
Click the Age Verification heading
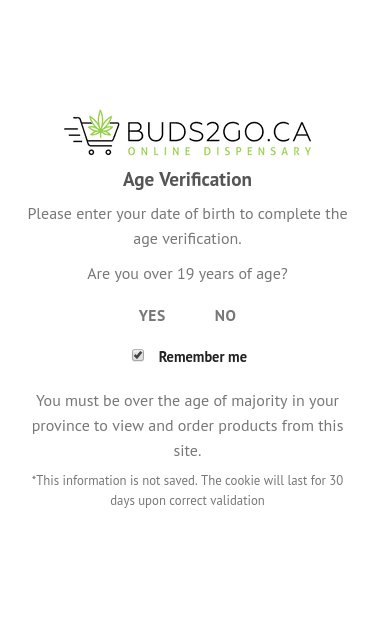coord(188,180)
